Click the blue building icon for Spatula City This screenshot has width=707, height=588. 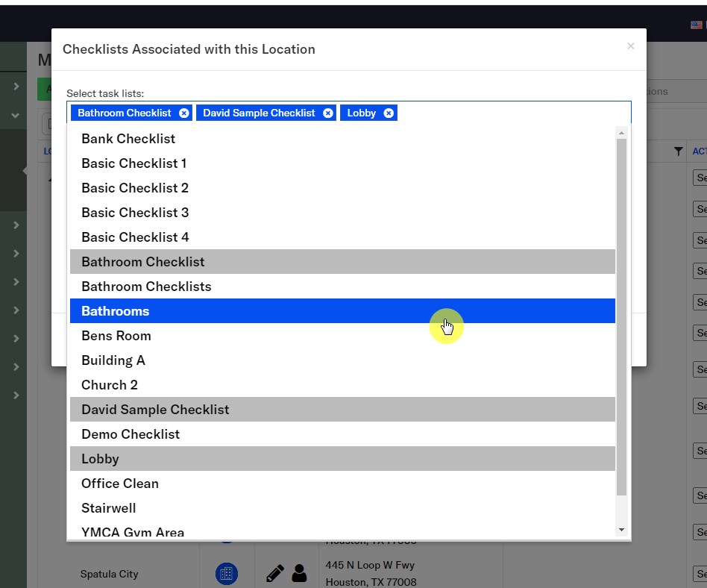[x=227, y=573]
